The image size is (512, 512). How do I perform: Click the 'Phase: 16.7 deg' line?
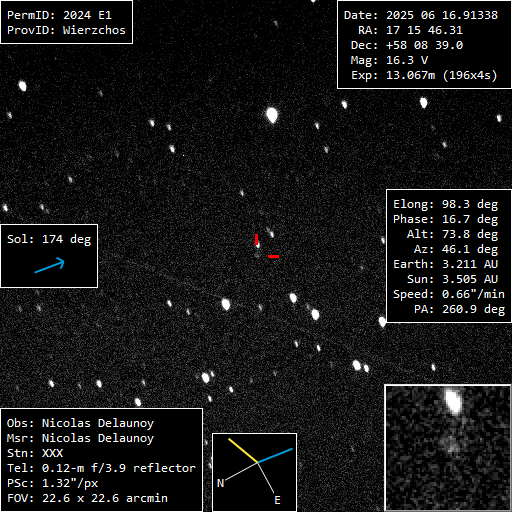pyautogui.click(x=446, y=219)
